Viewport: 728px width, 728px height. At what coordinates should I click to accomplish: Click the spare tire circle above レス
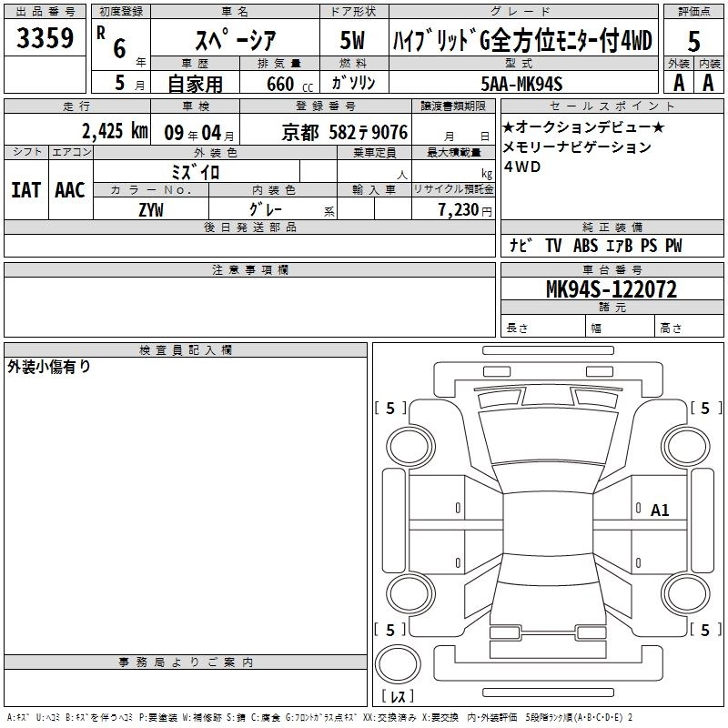click(x=398, y=664)
